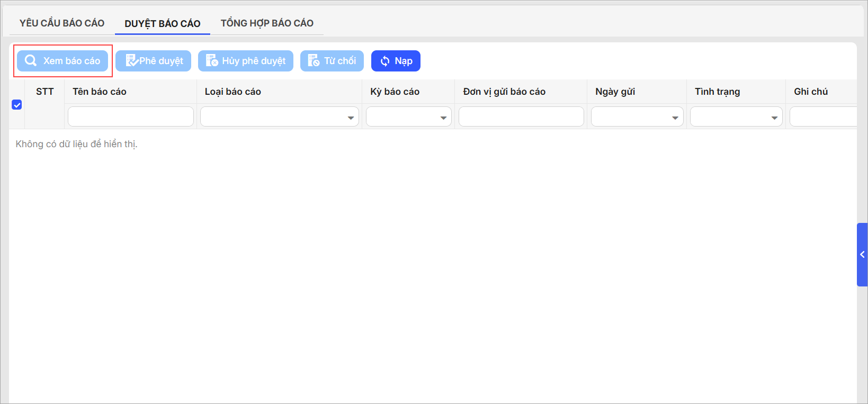Click the Hủy phê duyệt document icon
868x404 pixels.
pos(212,61)
